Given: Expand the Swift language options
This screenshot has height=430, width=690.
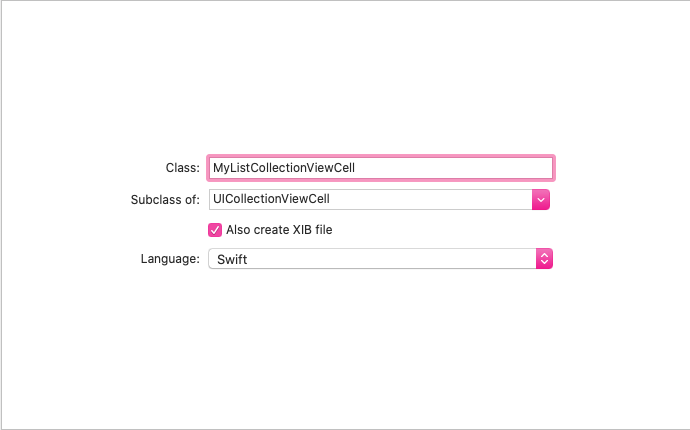Looking at the screenshot, I should coord(544,259).
